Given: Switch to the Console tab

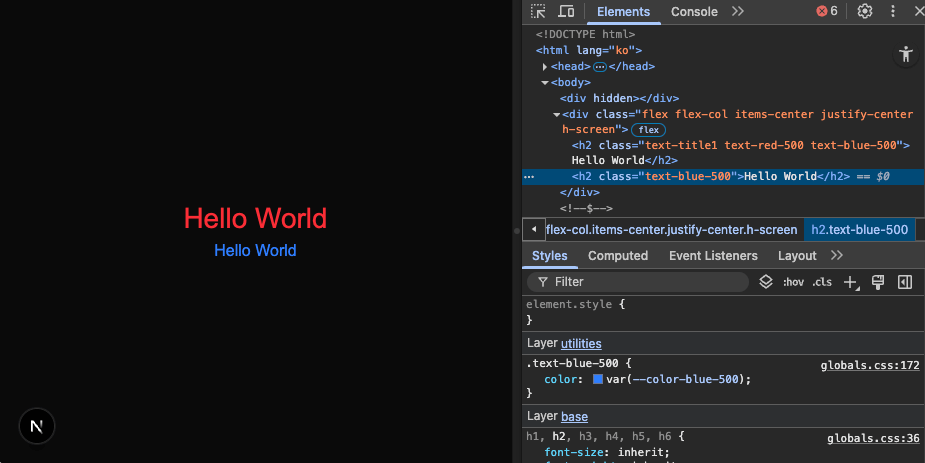Looking at the screenshot, I should coord(694,12).
